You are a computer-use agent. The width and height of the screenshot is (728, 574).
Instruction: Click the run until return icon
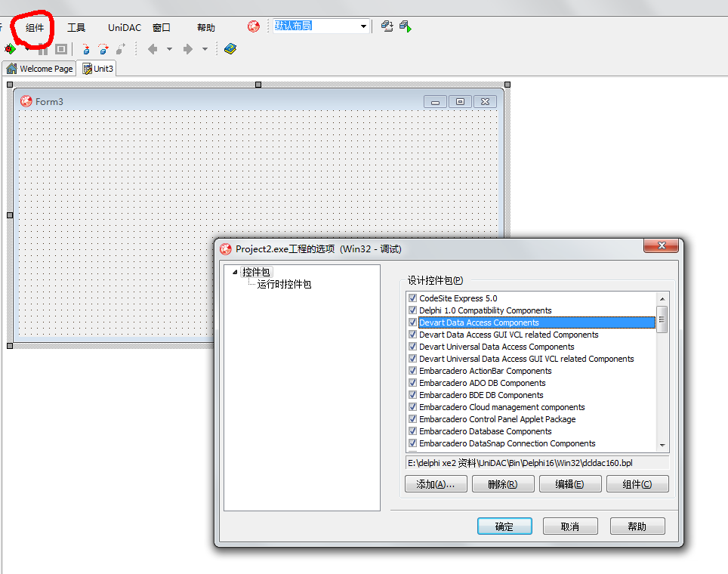coord(121,49)
